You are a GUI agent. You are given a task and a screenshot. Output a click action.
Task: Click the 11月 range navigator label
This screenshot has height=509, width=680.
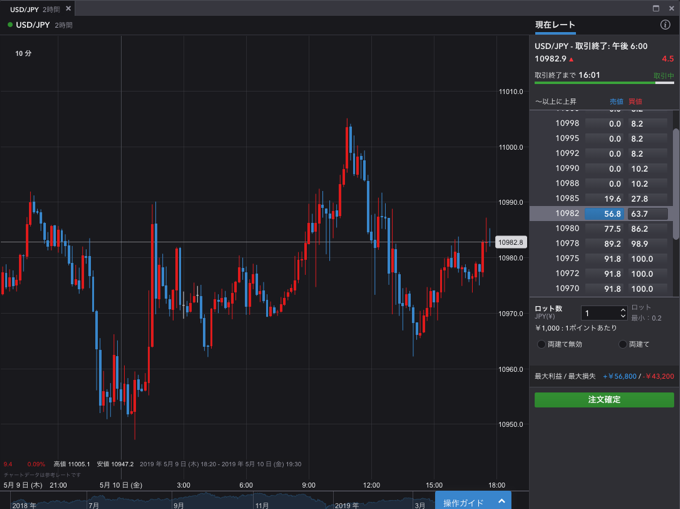point(262,505)
